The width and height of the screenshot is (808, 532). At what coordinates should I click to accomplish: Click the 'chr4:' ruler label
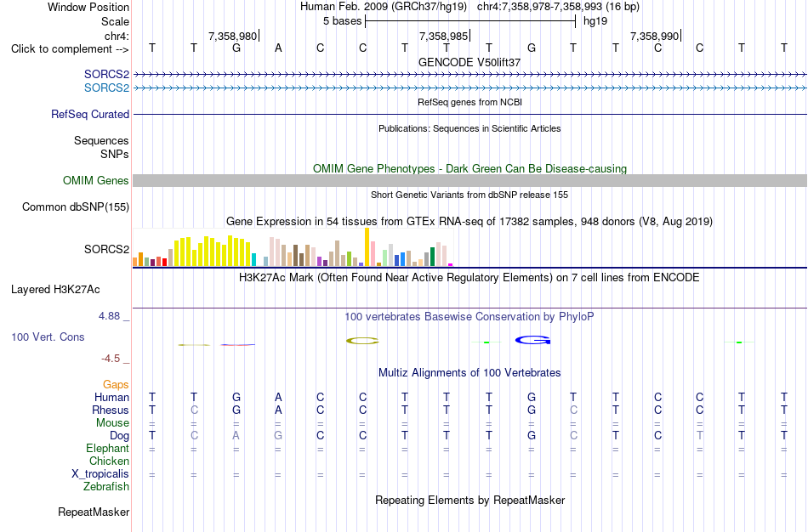tap(117, 36)
